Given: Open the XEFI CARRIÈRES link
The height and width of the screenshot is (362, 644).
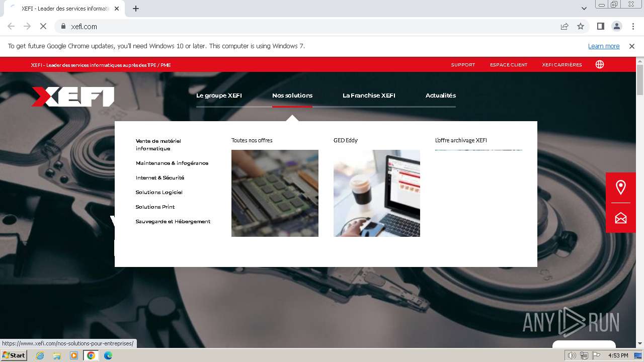Looking at the screenshot, I should [x=562, y=65].
